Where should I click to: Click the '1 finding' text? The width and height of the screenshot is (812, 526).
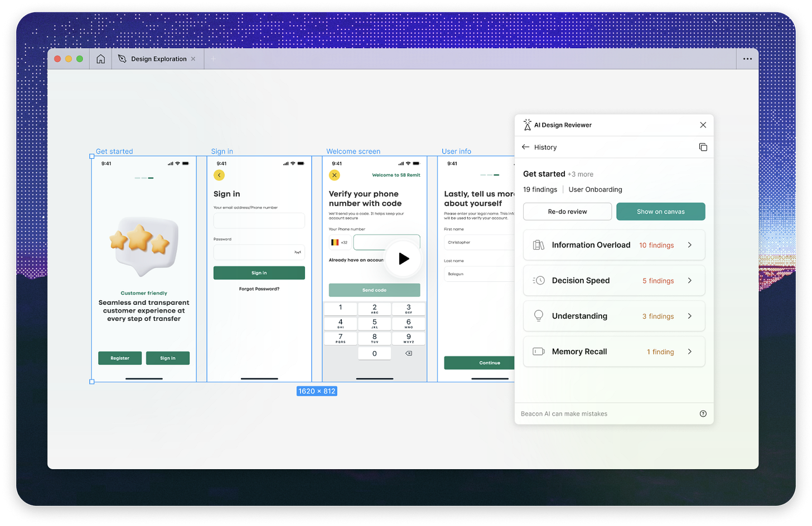pos(660,352)
